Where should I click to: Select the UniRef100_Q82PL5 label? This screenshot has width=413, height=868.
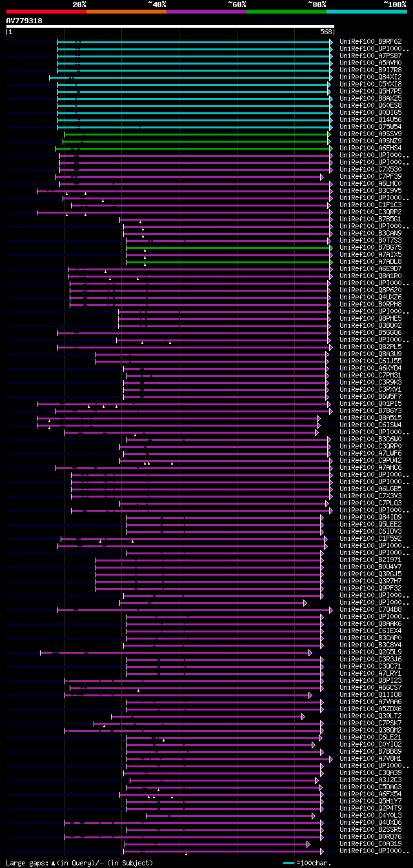[x=370, y=347]
